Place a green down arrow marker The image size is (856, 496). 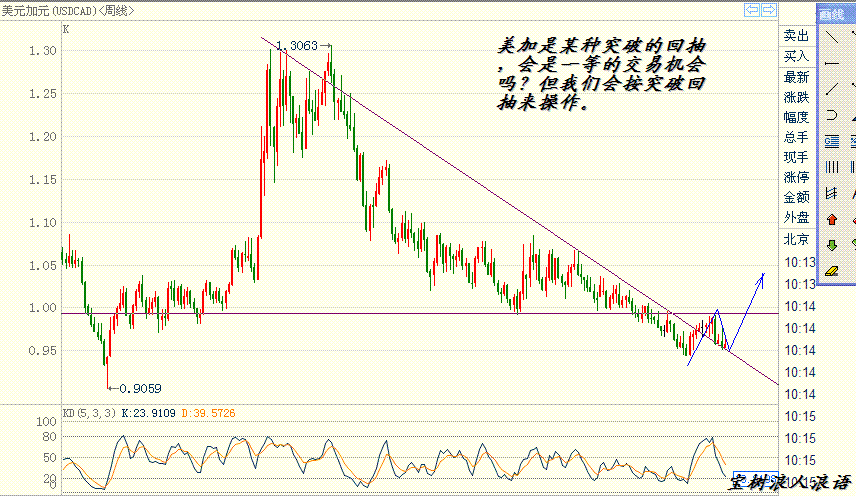[x=832, y=245]
